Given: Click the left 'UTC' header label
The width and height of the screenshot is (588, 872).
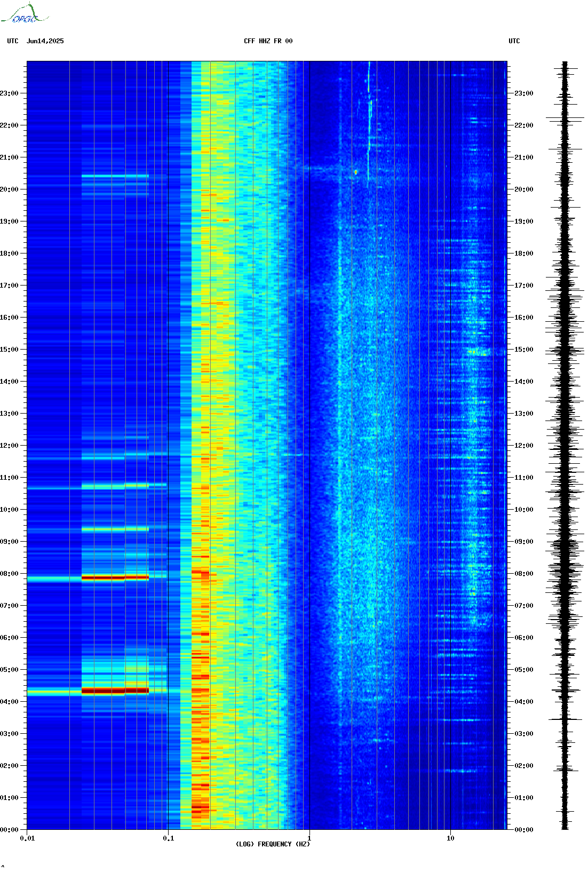Looking at the screenshot, I should [x=13, y=41].
